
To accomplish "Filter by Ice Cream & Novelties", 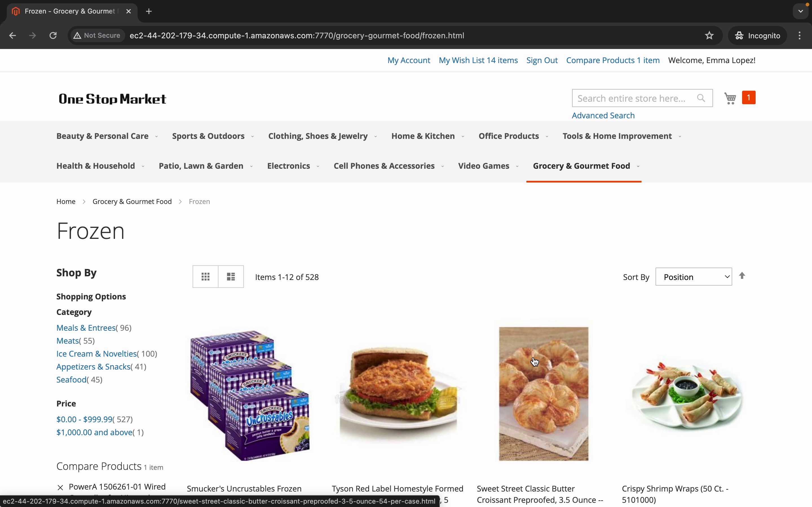I will tap(97, 354).
